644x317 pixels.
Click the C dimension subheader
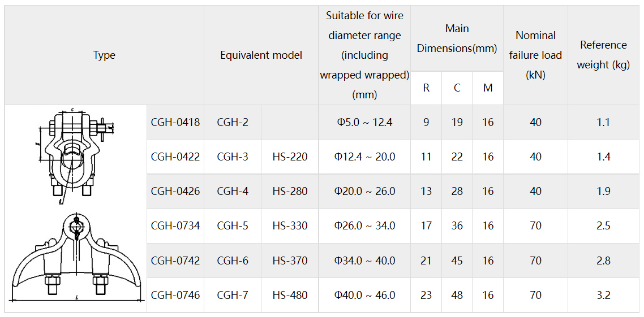[x=457, y=88]
